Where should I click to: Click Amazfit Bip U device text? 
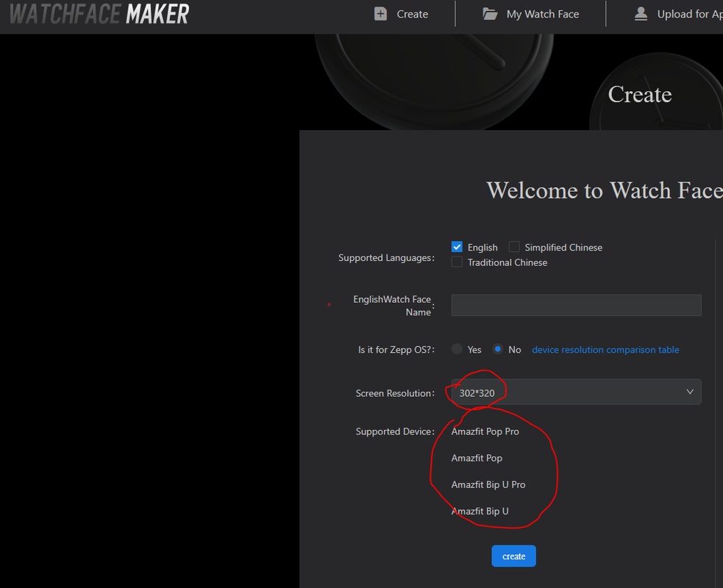(480, 512)
